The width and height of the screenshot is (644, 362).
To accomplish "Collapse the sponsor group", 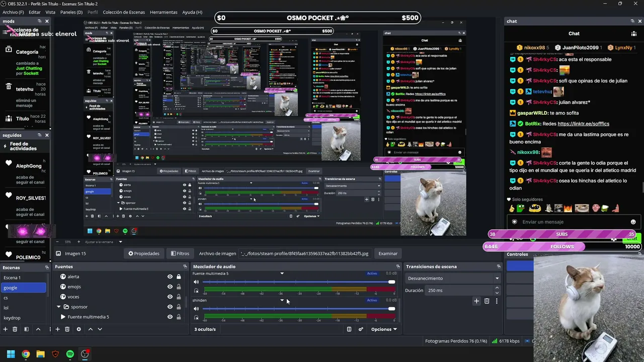I will [59, 307].
